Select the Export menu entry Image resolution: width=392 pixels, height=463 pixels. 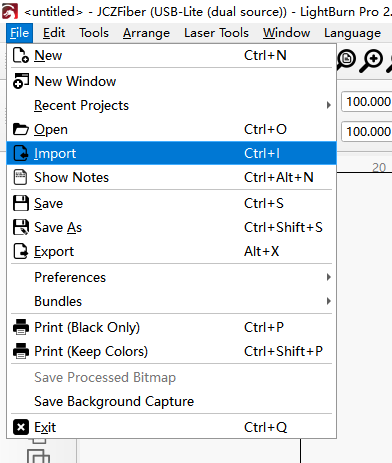(x=171, y=251)
